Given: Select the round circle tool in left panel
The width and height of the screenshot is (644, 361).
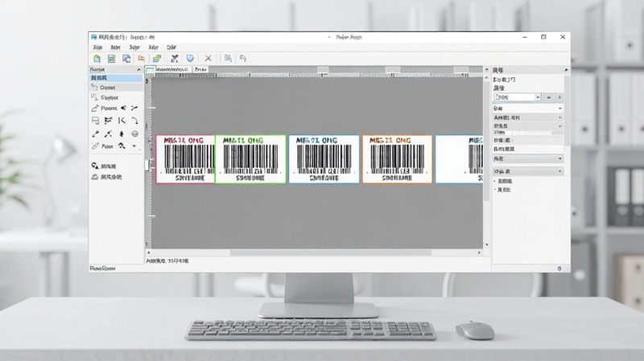Looking at the screenshot, I should click(x=134, y=133).
